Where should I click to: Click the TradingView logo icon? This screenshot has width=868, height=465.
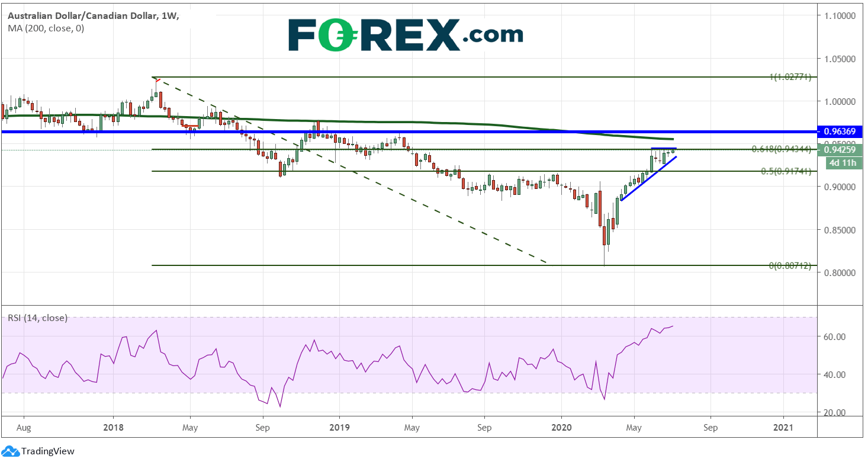[x=10, y=451]
